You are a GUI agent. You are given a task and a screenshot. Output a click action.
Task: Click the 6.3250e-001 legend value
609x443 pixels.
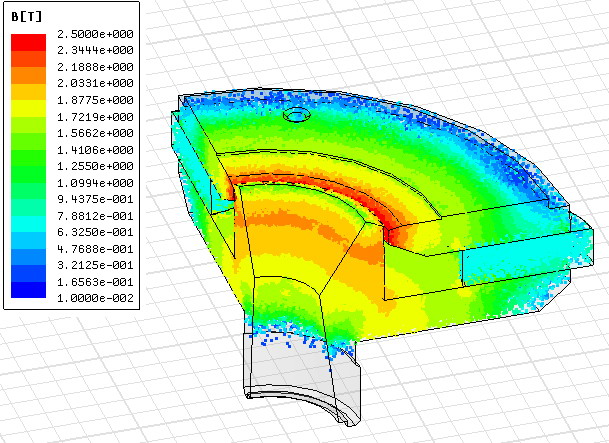[x=96, y=232]
